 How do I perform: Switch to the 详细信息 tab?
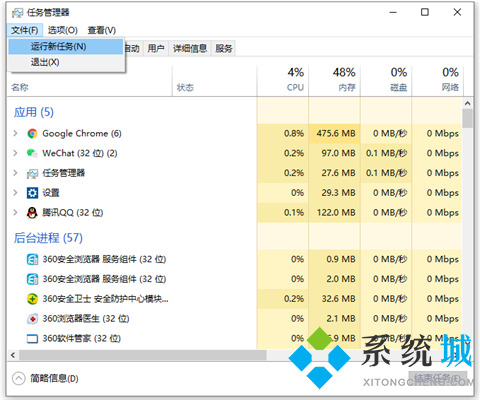[x=190, y=49]
